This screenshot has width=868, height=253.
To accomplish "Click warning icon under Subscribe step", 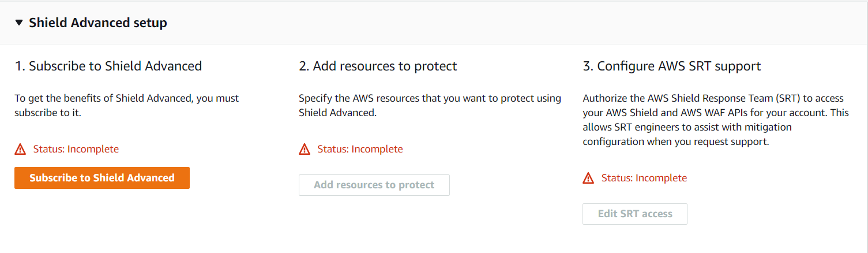I will (20, 150).
